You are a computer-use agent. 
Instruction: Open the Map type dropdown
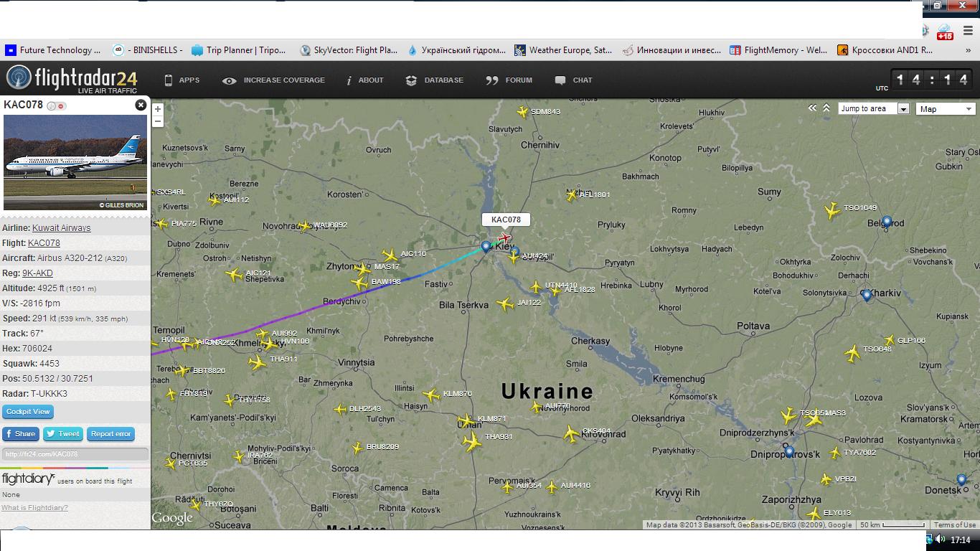click(946, 109)
